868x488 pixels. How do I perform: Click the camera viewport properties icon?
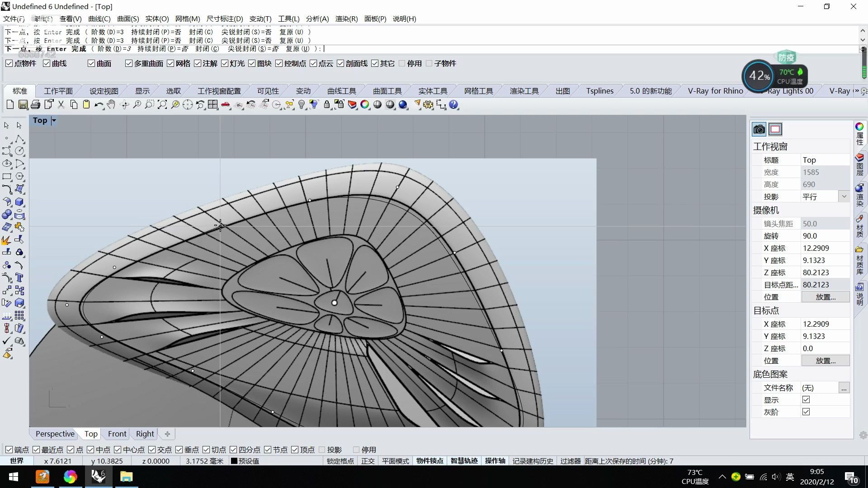[759, 129]
